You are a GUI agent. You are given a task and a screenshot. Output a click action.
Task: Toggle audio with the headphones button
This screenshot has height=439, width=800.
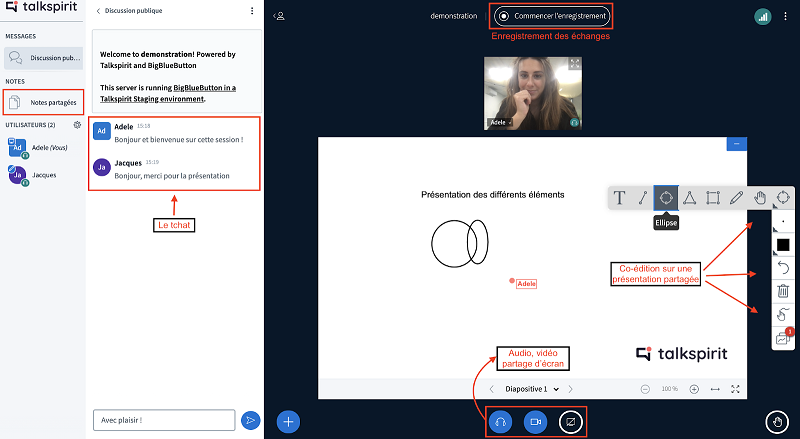pos(500,422)
